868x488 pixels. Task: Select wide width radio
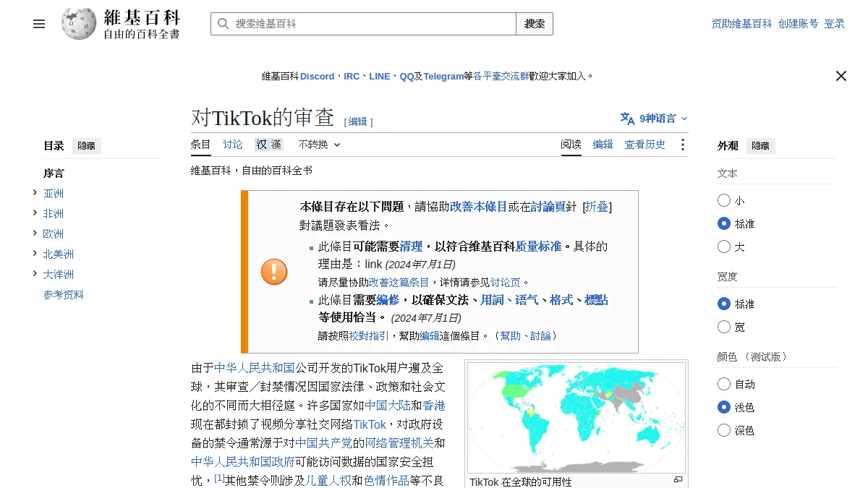pos(724,327)
